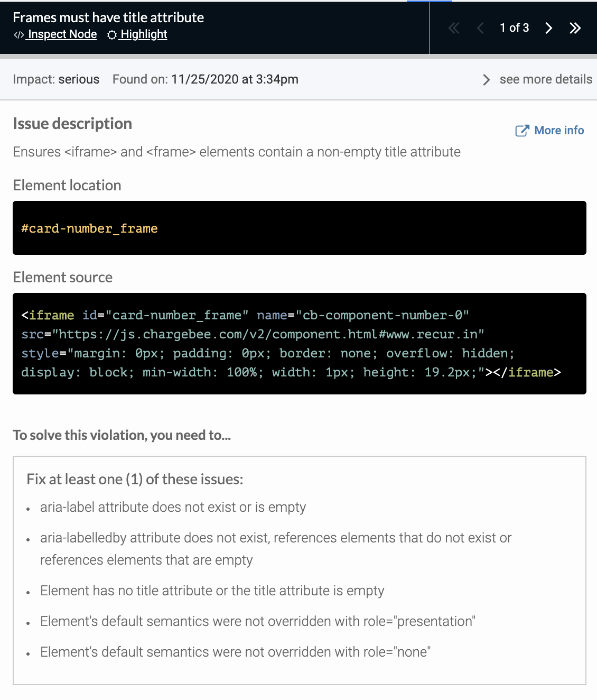
Task: Advance to next violation arrow
Action: coord(548,28)
